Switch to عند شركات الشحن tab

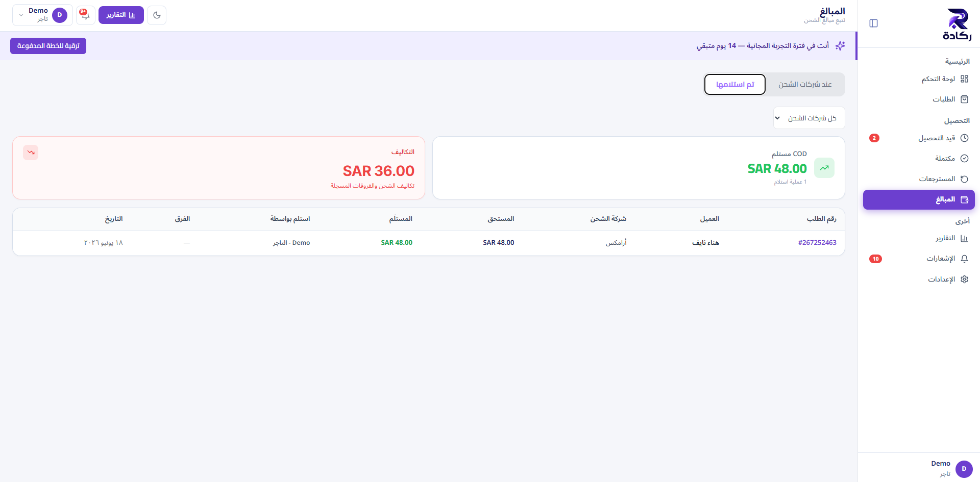[805, 85]
